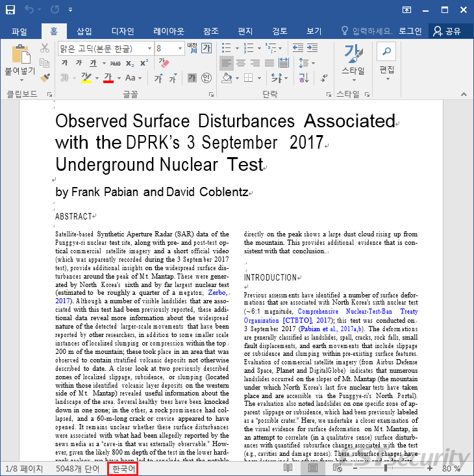Cut selection with scissors icon
Viewport: 474px width, 476px height.
click(45, 48)
